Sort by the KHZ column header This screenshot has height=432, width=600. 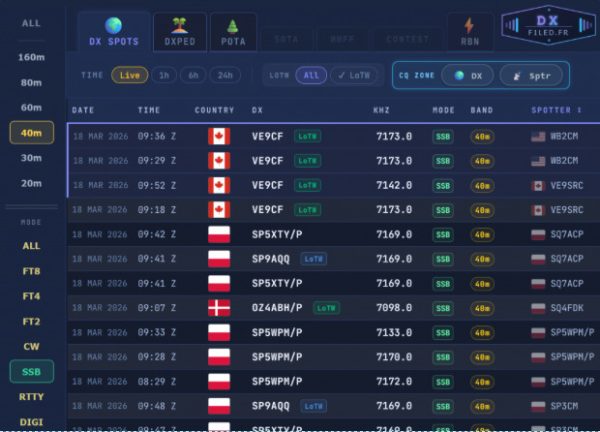point(382,110)
